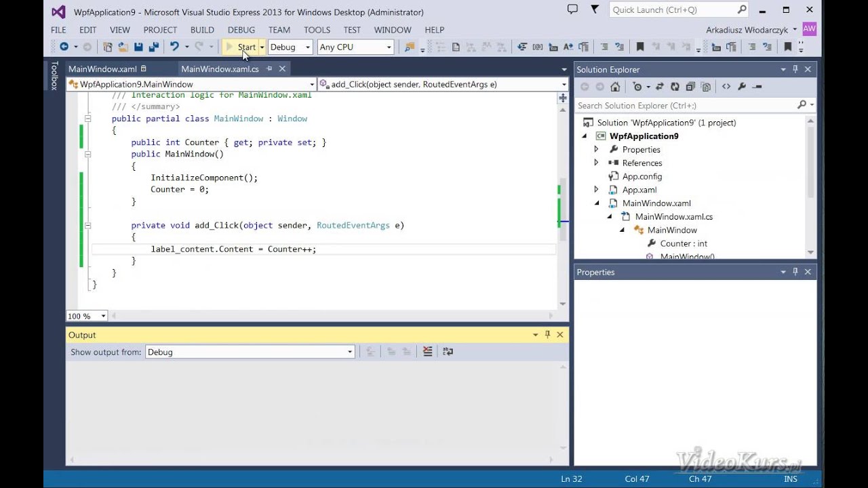Click the Navigate Backward toolbar arrow
The width and height of the screenshot is (868, 488).
(x=64, y=47)
